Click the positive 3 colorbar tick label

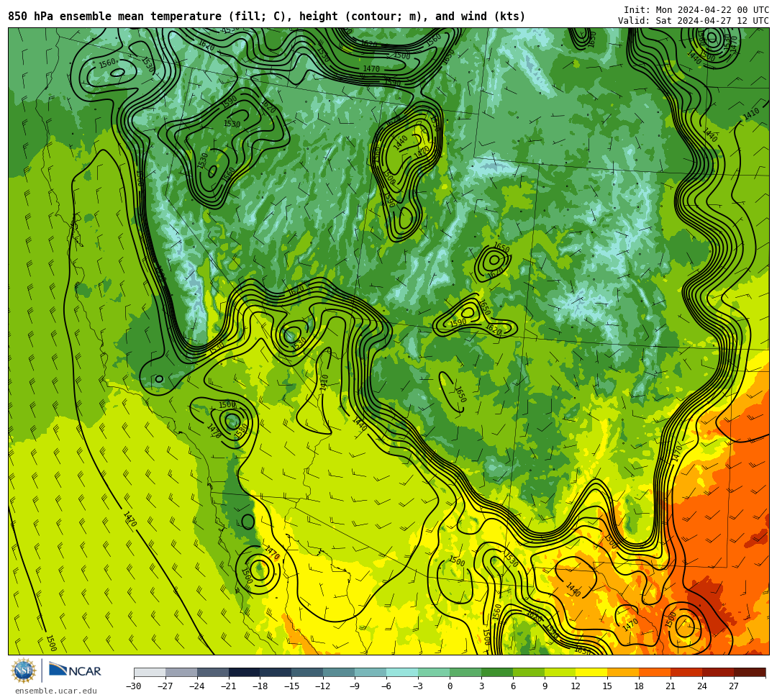point(481,686)
